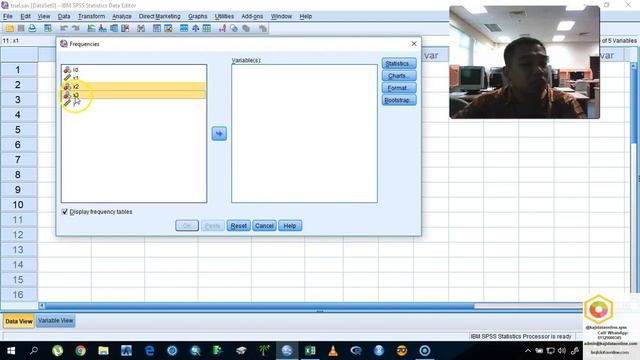Click the Use variable sets icon

coord(234,28)
